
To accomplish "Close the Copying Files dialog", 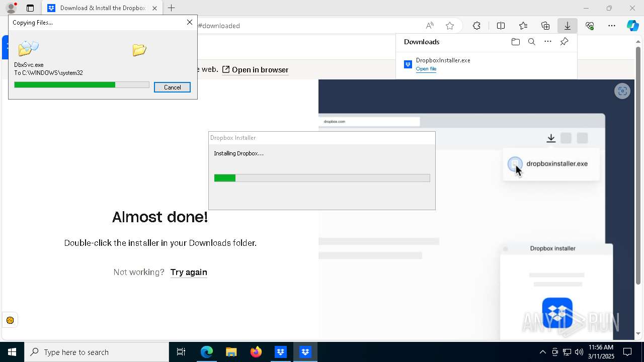I will pyautogui.click(x=190, y=22).
